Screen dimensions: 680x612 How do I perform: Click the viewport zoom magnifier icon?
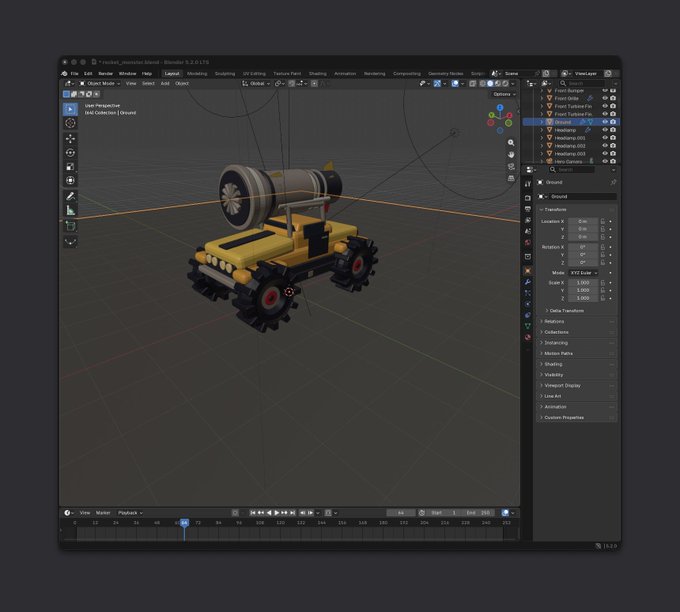pos(511,143)
